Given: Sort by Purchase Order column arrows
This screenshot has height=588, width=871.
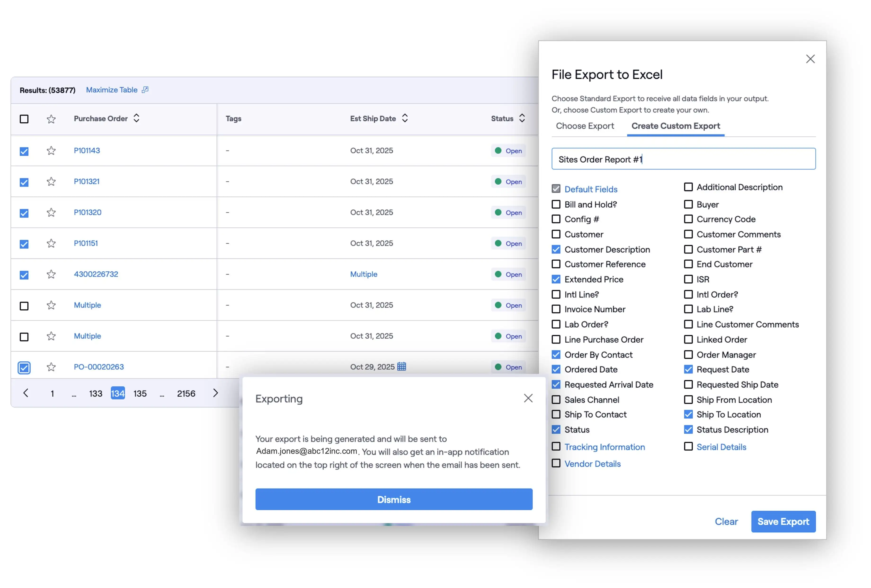Looking at the screenshot, I should (136, 118).
